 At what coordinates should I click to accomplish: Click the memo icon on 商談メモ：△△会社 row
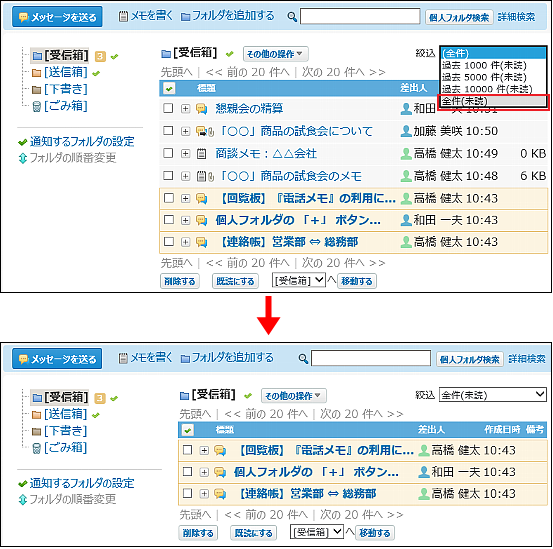tap(201, 154)
